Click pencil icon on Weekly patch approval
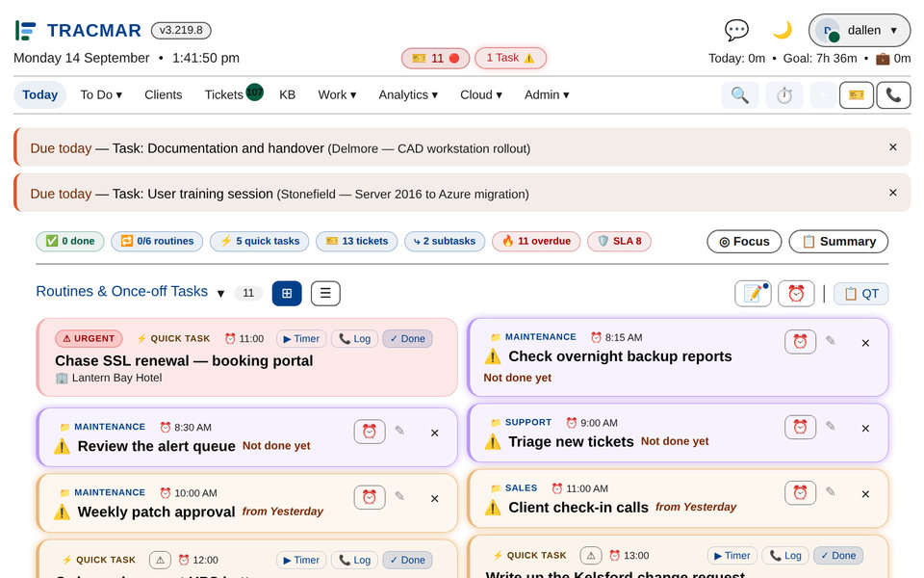 400,496
